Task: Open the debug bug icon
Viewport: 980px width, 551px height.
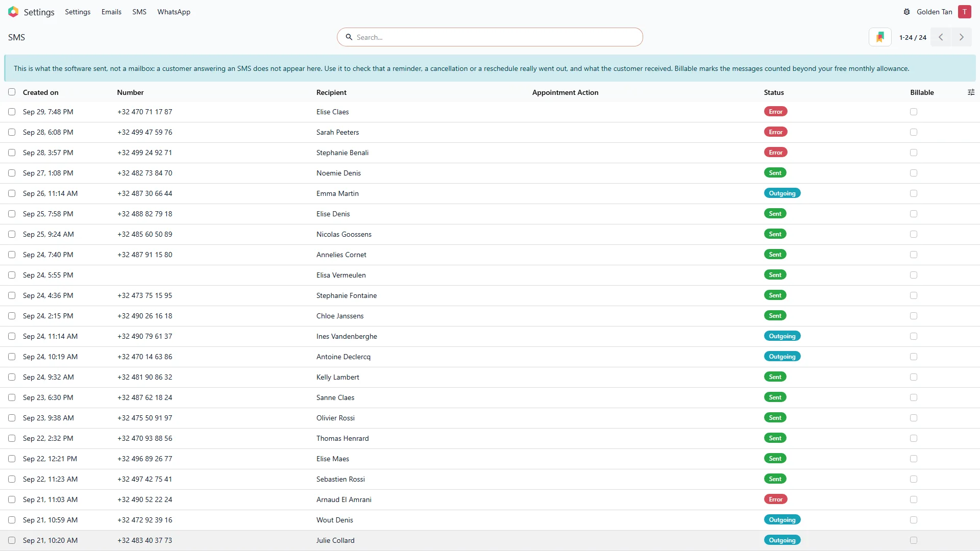Action: point(906,12)
